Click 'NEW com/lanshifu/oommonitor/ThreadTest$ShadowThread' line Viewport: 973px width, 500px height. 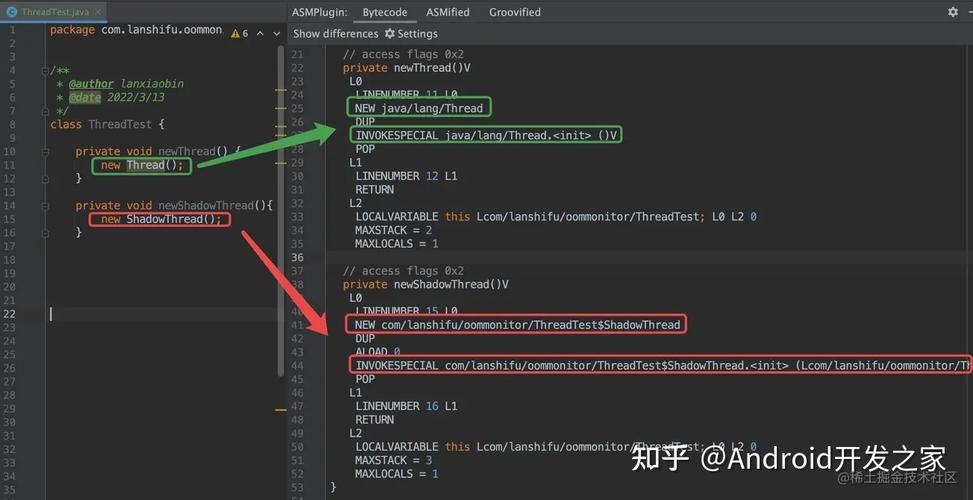pos(518,325)
